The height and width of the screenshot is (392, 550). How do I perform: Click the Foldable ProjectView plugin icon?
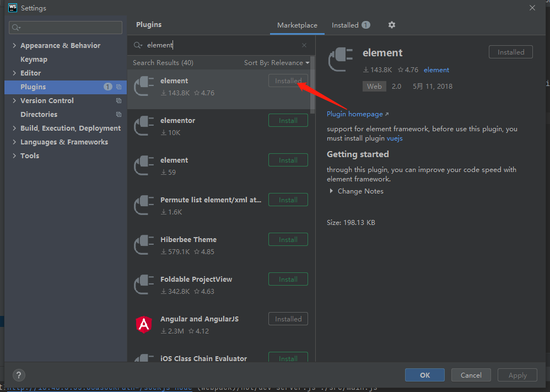click(144, 284)
